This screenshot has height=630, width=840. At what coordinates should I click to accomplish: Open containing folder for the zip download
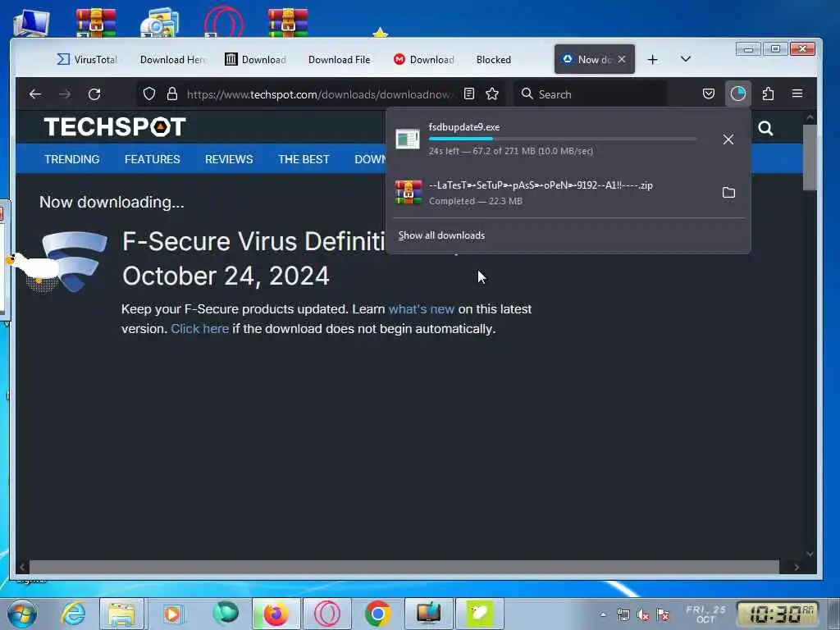point(728,192)
